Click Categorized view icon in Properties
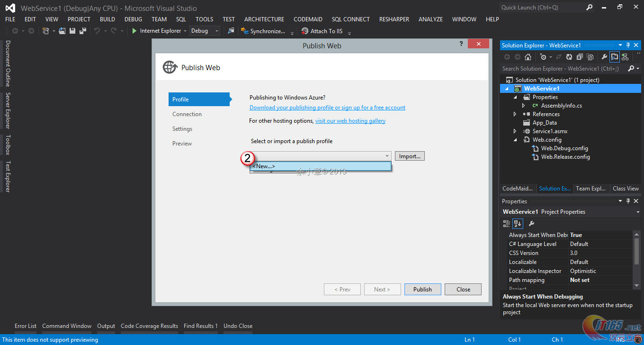 [507, 223]
